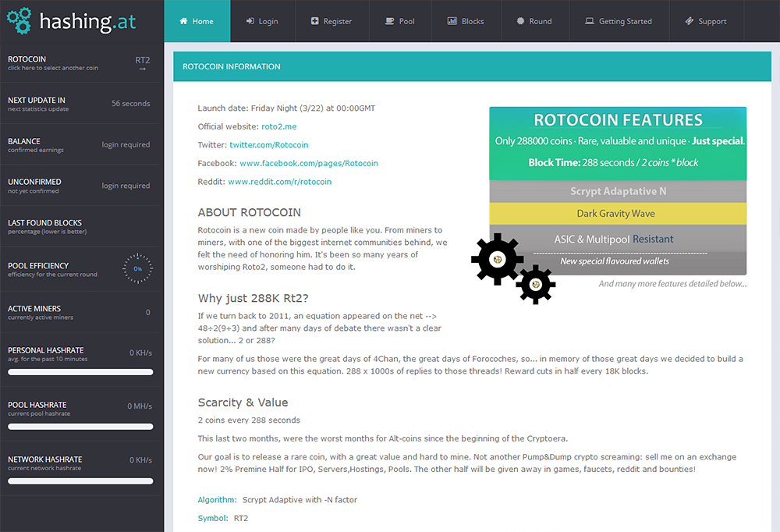Go to the Login page
The width and height of the screenshot is (780, 532).
click(263, 21)
